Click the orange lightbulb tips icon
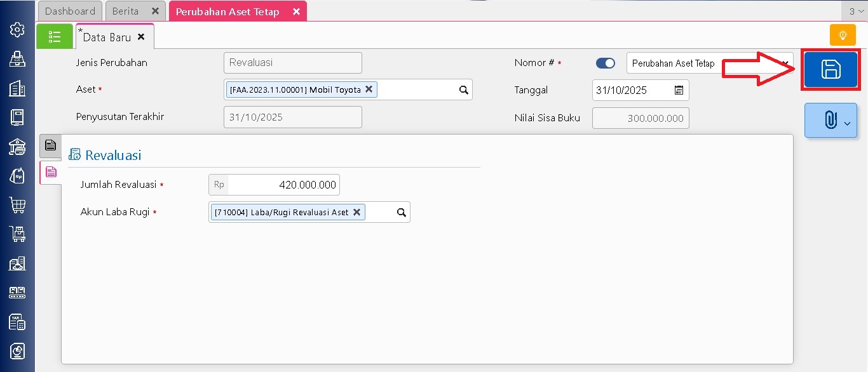 pos(843,36)
